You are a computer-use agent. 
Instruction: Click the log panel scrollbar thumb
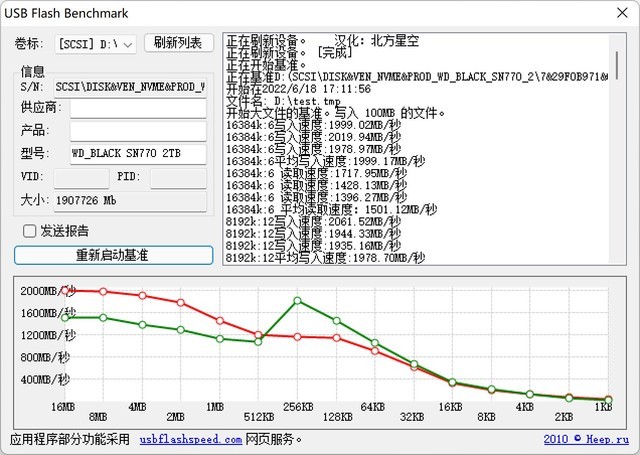pyautogui.click(x=617, y=65)
